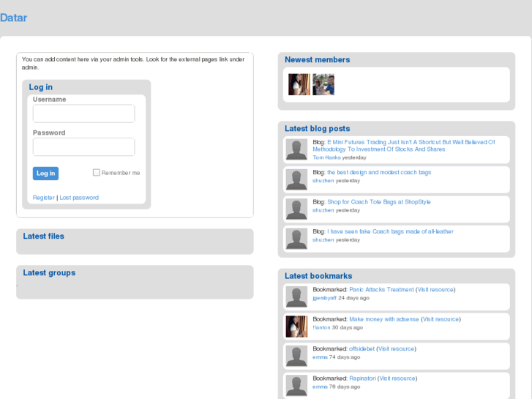Open !!anton user profile link
The height and width of the screenshot is (399, 532).
coord(321,327)
